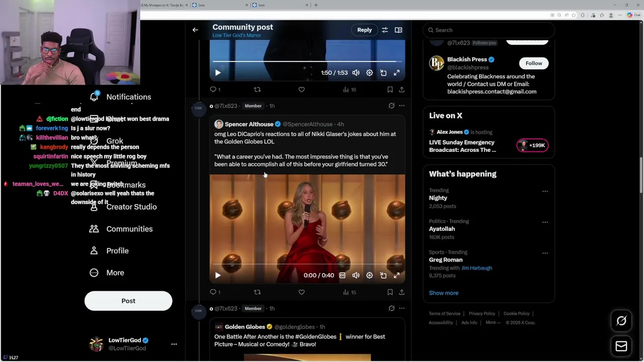Click Show more under What's happening
Image resolution: width=644 pixels, height=362 pixels.
pos(444,293)
